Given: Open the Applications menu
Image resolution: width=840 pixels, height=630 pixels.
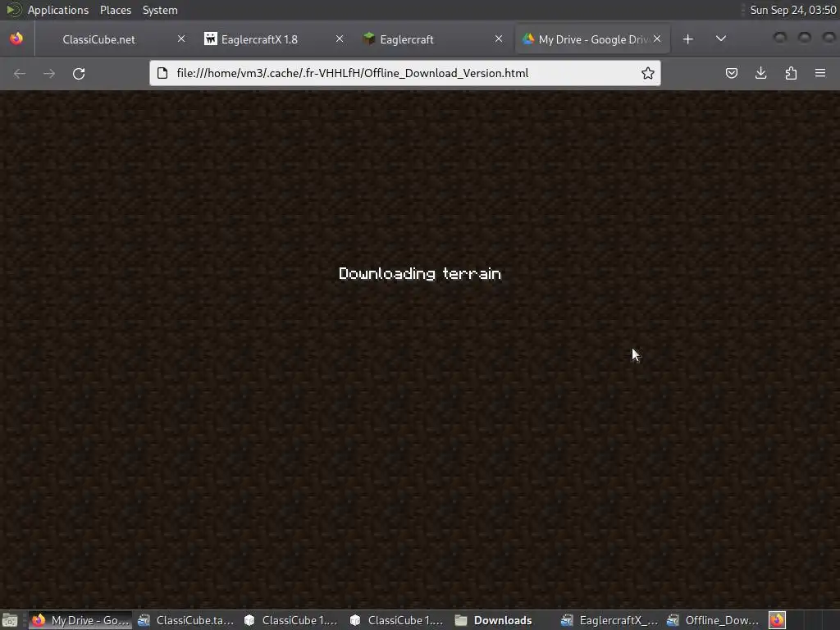Looking at the screenshot, I should coord(58,10).
